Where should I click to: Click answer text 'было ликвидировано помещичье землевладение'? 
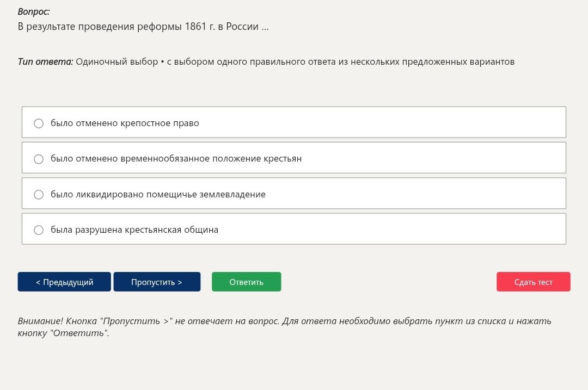tap(158, 194)
